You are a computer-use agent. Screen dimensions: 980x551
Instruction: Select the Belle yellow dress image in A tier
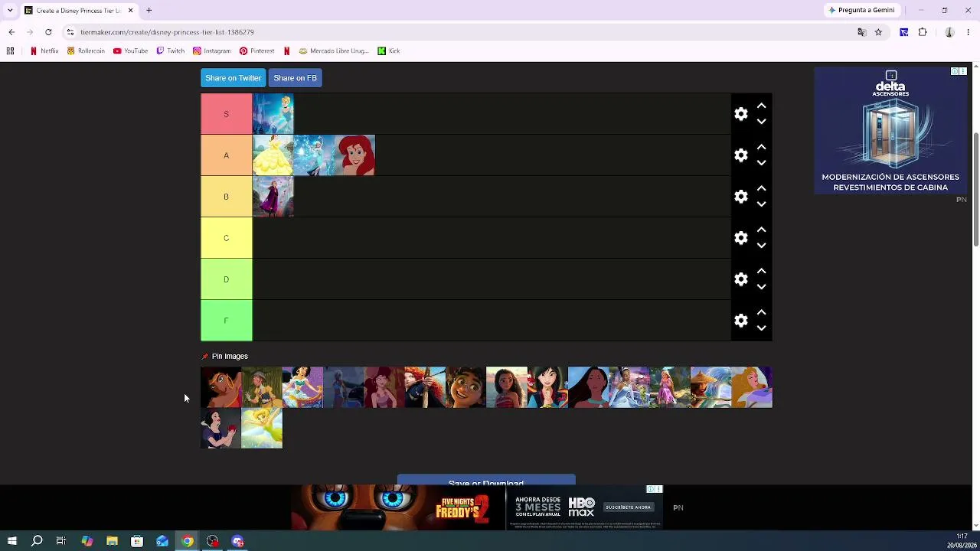click(x=273, y=155)
